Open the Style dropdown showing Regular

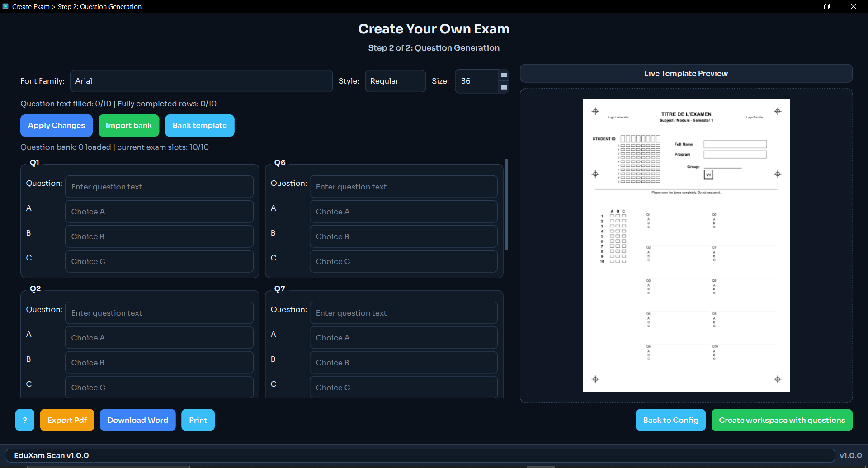tap(395, 81)
